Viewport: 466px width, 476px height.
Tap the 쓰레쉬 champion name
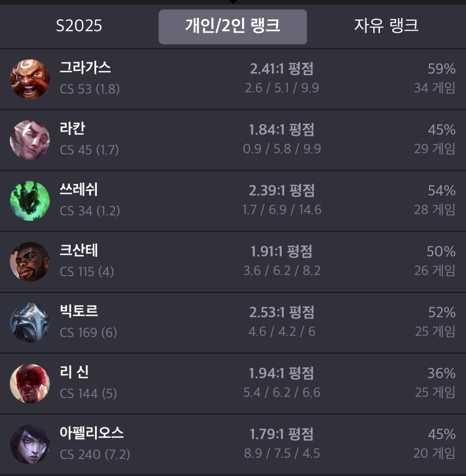(79, 189)
